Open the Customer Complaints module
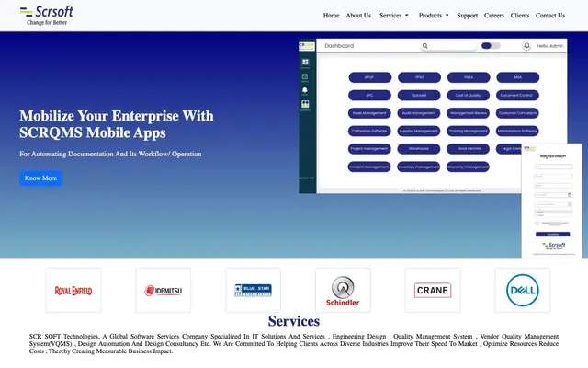 (x=517, y=113)
